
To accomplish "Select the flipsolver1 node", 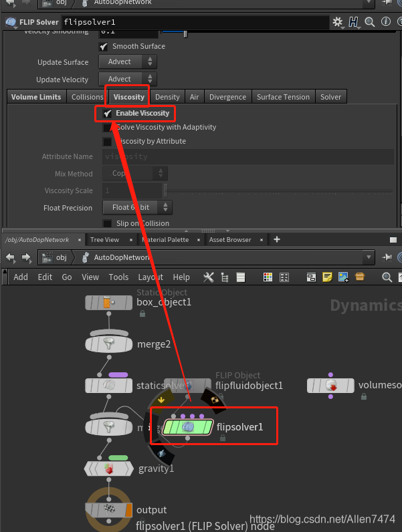I will click(188, 426).
